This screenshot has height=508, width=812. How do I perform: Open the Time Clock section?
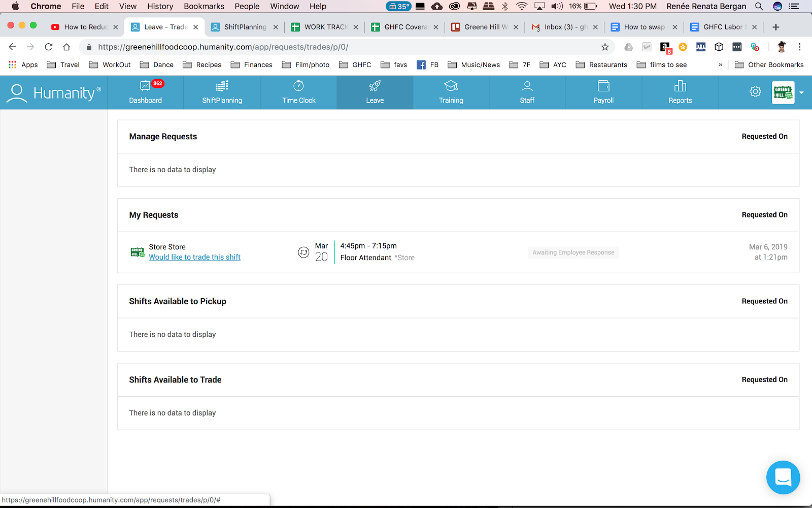click(298, 92)
